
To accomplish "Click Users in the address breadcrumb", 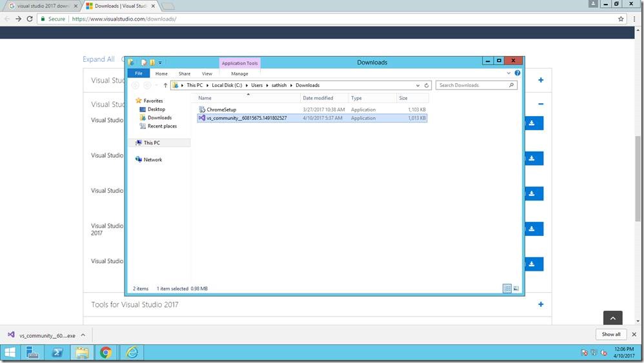I will pyautogui.click(x=257, y=85).
